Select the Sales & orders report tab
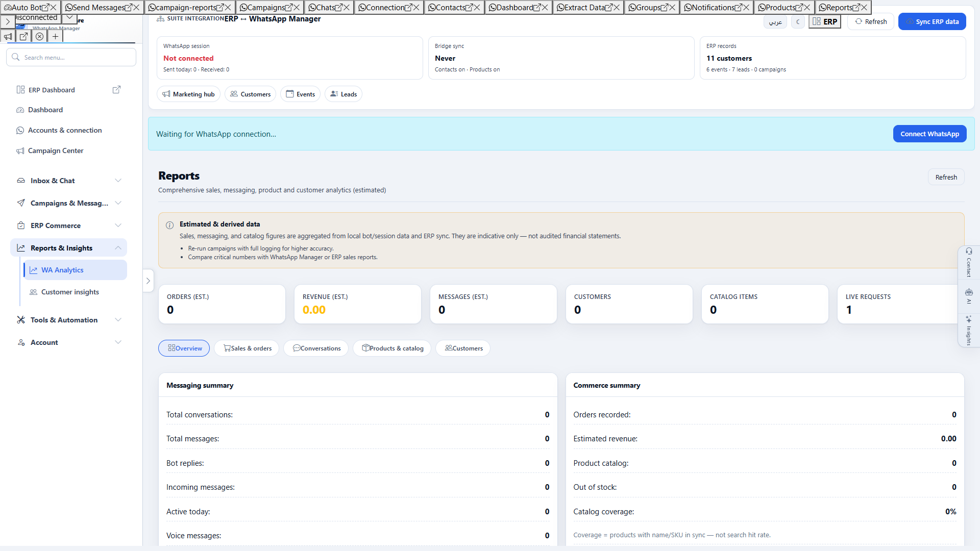This screenshot has width=980, height=551. tap(247, 348)
